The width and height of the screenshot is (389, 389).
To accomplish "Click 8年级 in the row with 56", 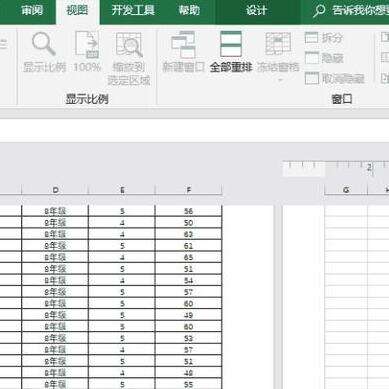I will (x=55, y=211).
